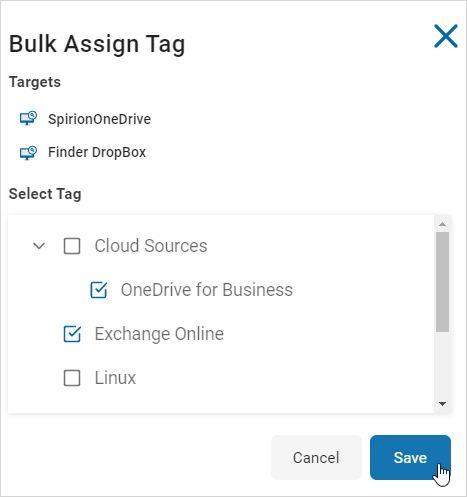The width and height of the screenshot is (467, 497).
Task: Enable the Linux tag checkbox
Action: coord(72,378)
